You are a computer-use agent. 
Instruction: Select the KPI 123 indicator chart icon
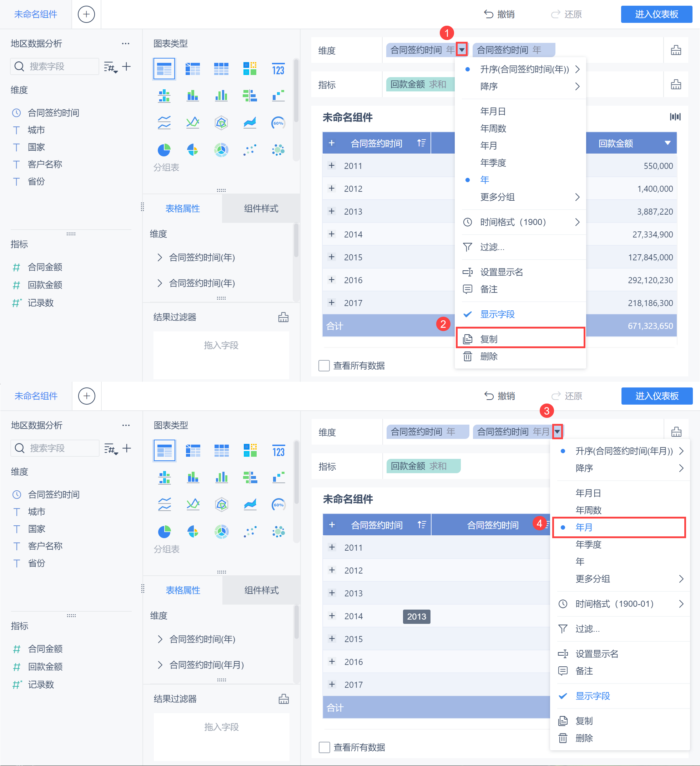tap(278, 69)
